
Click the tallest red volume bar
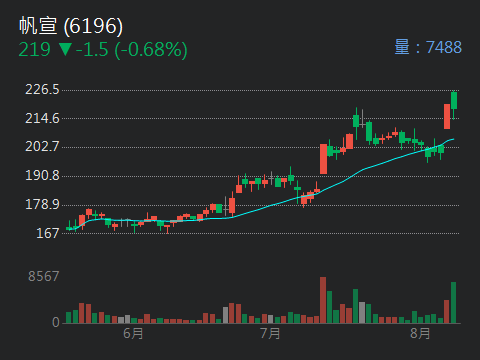323,300
